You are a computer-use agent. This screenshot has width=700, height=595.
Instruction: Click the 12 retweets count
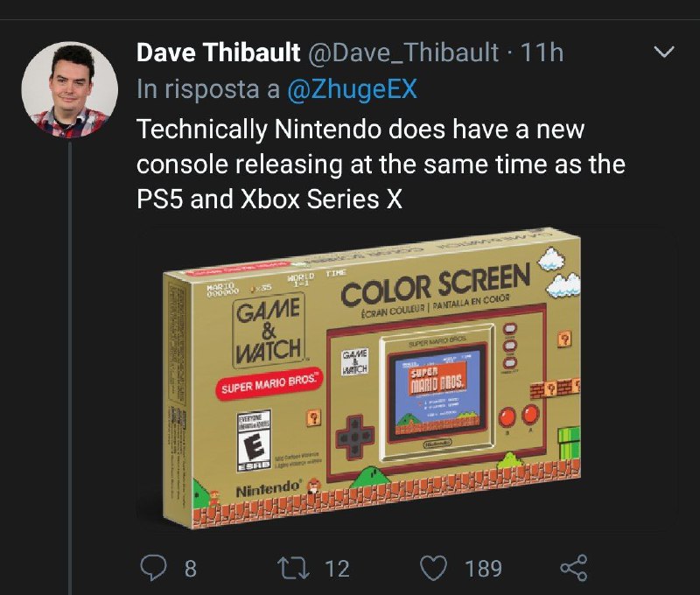[x=337, y=570]
